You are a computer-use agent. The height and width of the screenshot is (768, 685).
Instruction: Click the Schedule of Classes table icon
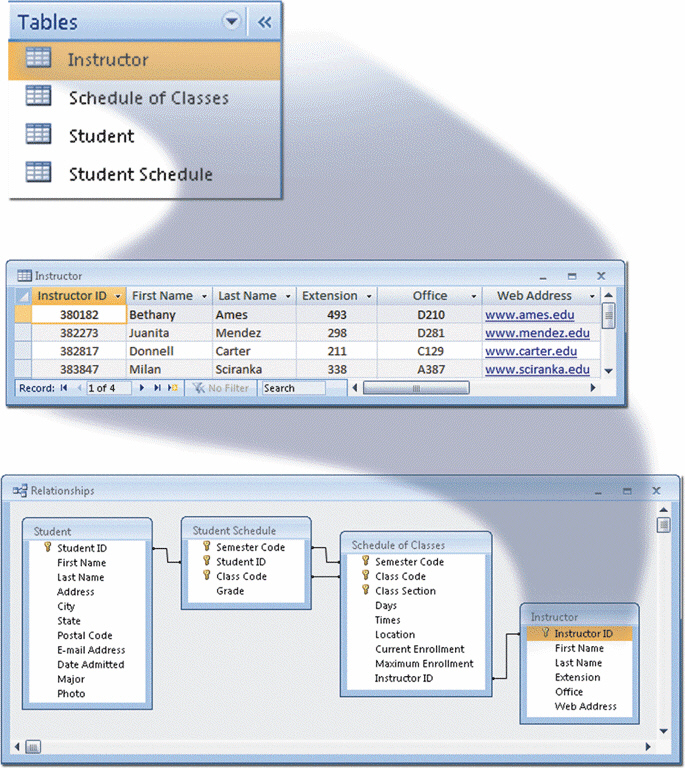(38, 96)
